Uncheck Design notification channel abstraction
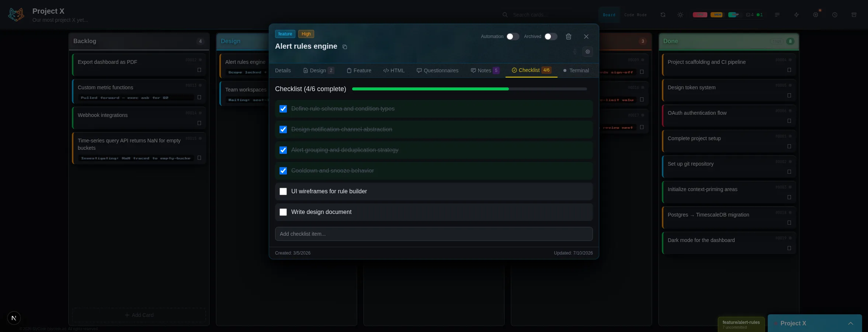 283,129
